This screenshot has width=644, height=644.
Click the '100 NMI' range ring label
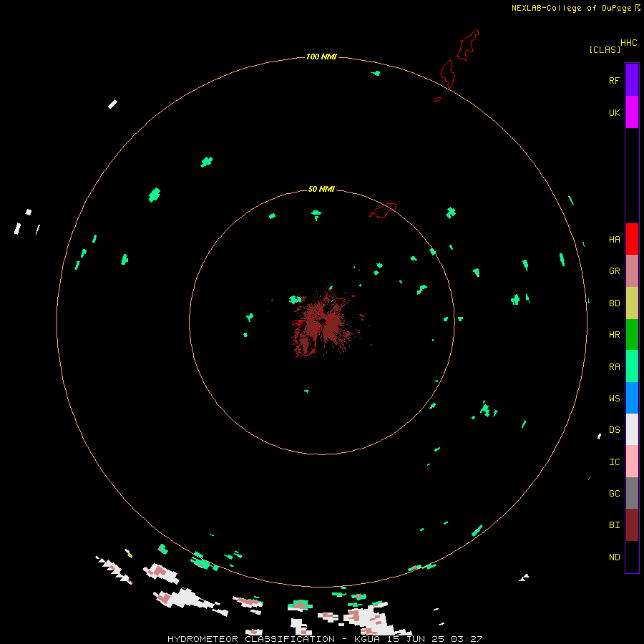[x=321, y=57]
